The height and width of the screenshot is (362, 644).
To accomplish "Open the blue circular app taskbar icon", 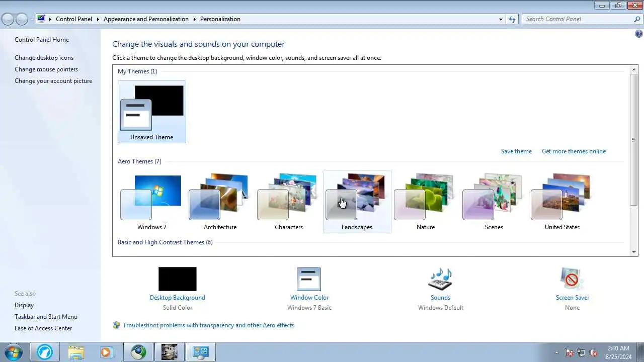I will pyautogui.click(x=45, y=352).
